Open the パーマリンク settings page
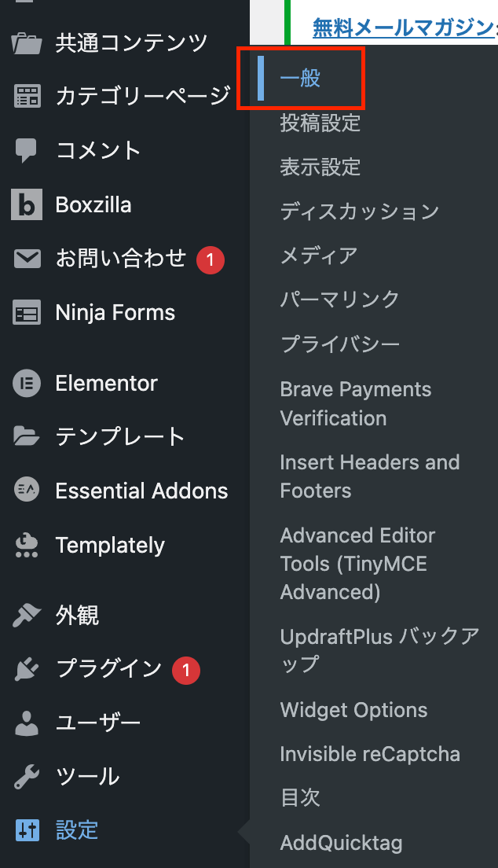498x868 pixels. [340, 300]
